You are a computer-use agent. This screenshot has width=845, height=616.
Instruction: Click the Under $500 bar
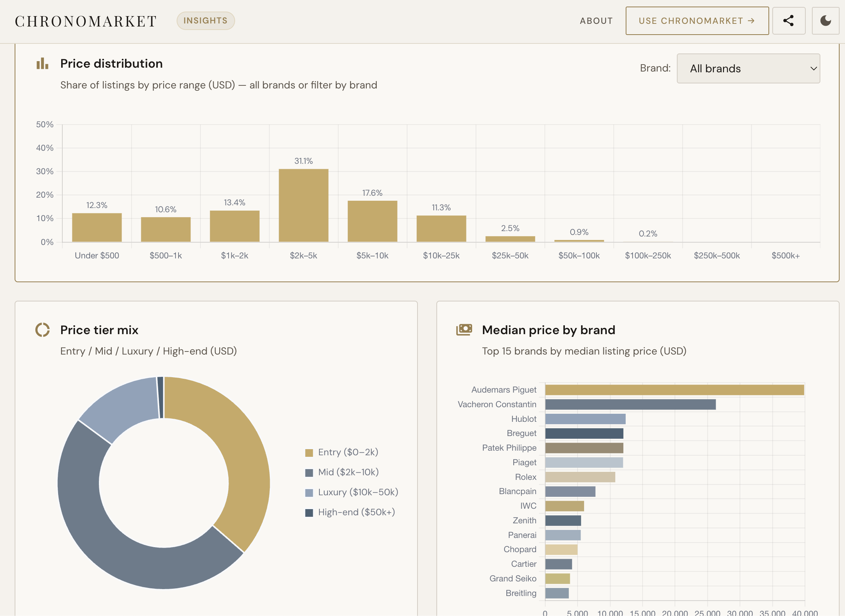pos(97,227)
